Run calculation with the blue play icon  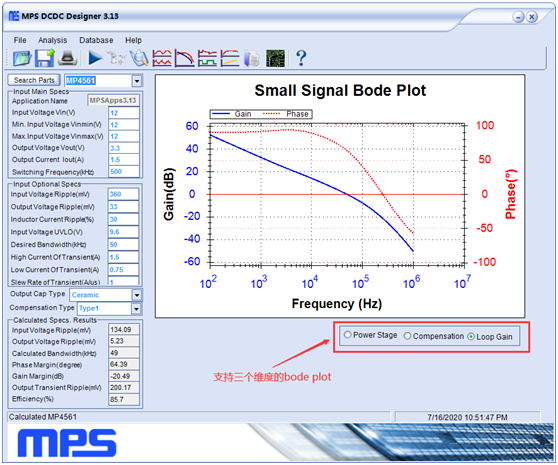[x=95, y=58]
